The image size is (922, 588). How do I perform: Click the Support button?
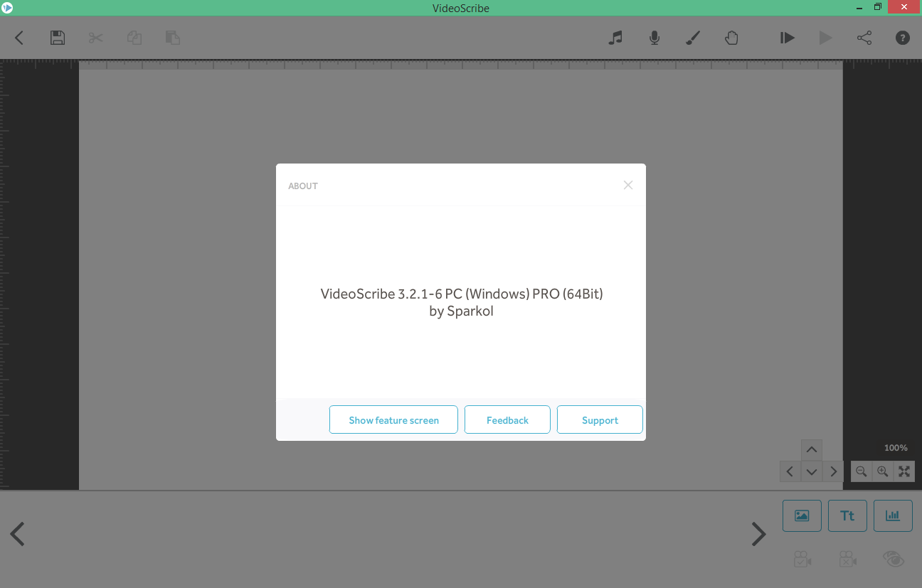[600, 419]
